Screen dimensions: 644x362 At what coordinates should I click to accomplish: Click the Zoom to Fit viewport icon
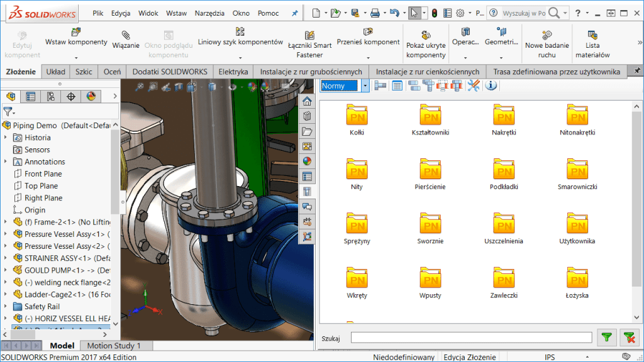tap(140, 87)
